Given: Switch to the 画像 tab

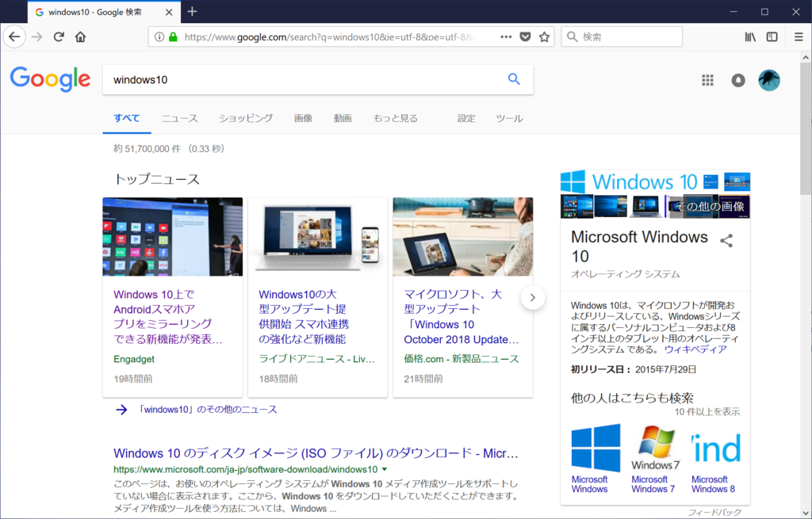Looking at the screenshot, I should 304,118.
